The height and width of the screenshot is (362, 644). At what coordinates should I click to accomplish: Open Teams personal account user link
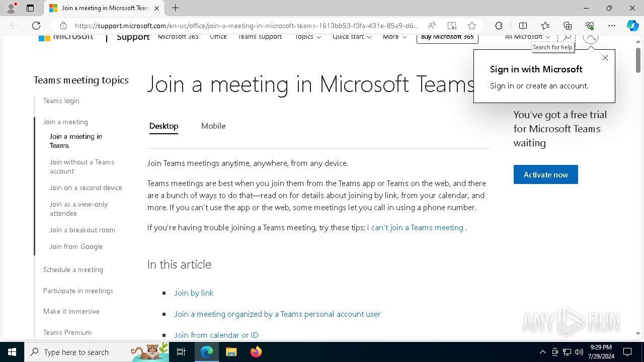(x=277, y=314)
